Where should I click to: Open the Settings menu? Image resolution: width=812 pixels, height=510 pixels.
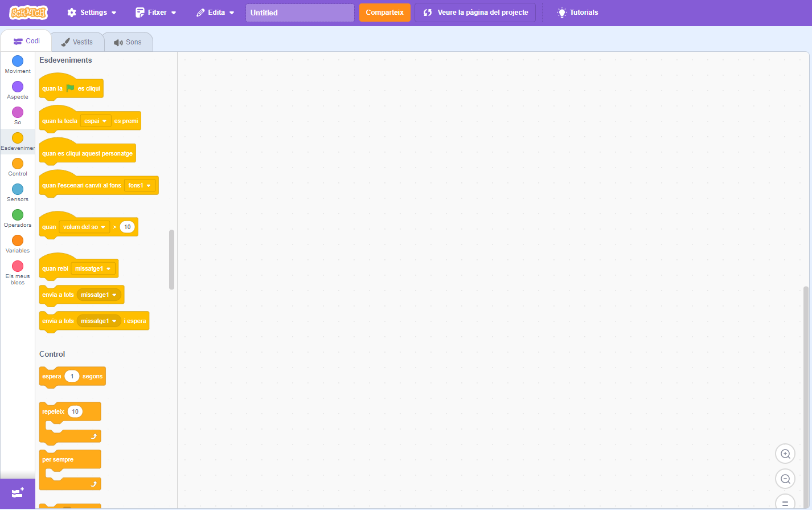pyautogui.click(x=92, y=13)
